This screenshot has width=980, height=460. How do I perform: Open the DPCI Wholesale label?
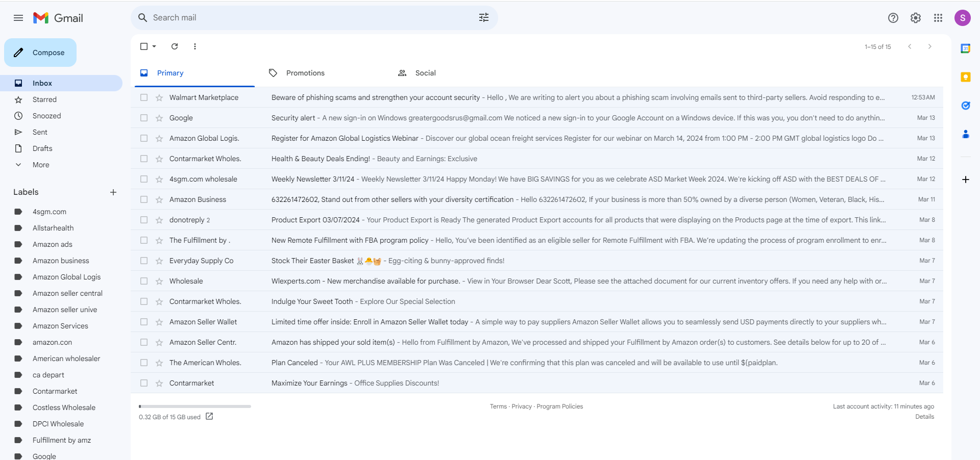58,424
